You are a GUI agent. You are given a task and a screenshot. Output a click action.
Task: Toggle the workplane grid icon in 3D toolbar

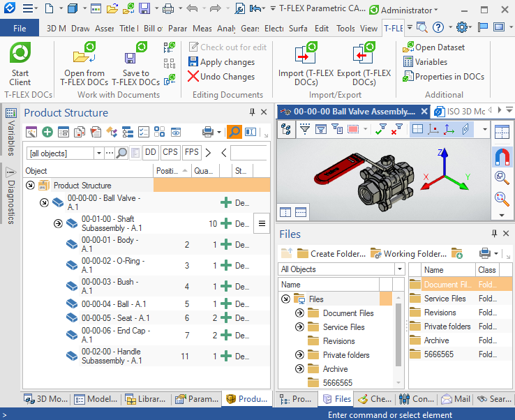click(417, 129)
